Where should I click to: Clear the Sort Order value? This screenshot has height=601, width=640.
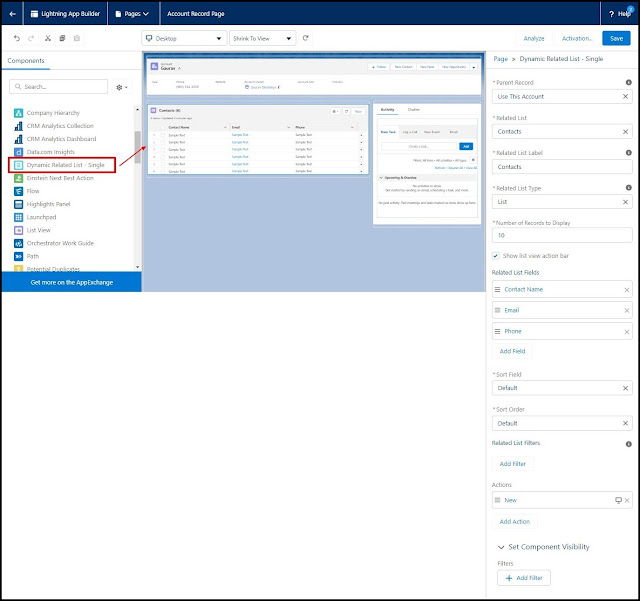[x=625, y=423]
